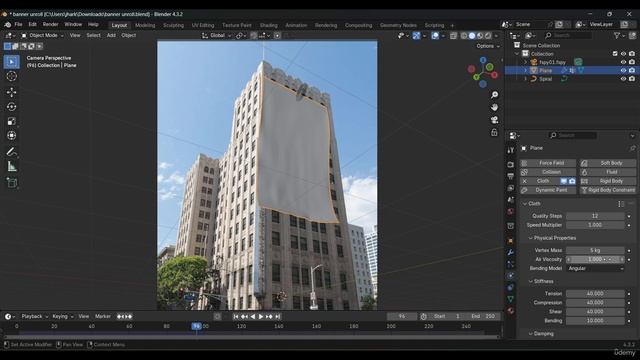Switch to the Modeling workspace tab
The width and height of the screenshot is (640, 360).
(145, 25)
